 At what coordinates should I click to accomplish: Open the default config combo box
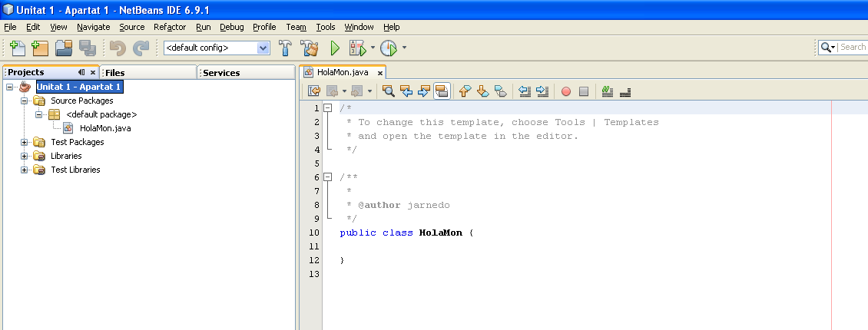(217, 48)
